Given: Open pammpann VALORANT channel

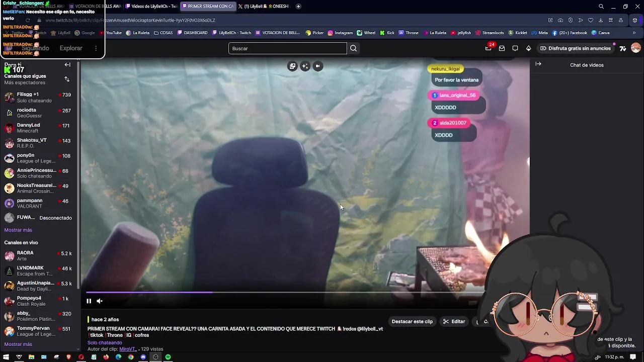Looking at the screenshot, I should tap(38, 203).
